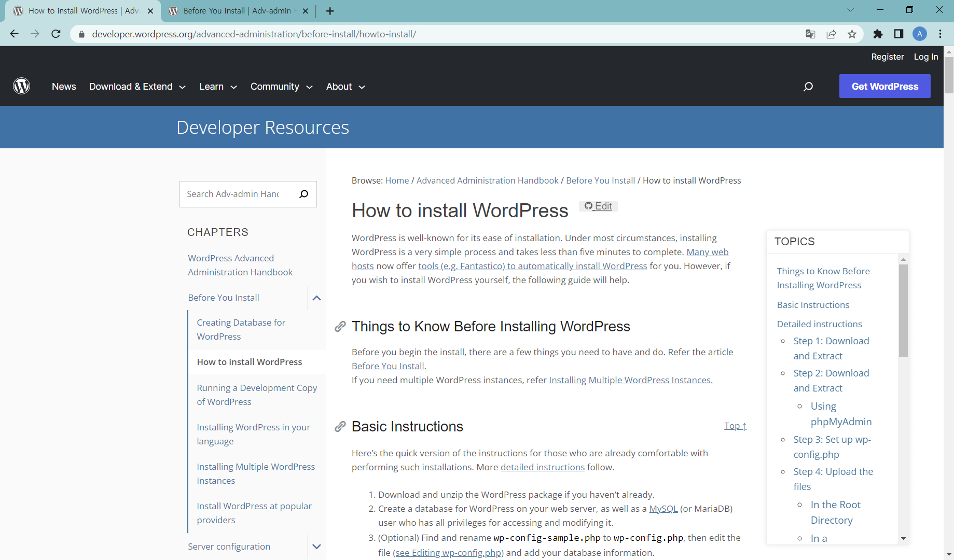The image size is (954, 560).
Task: Go back with browser back arrow
Action: coord(14,34)
